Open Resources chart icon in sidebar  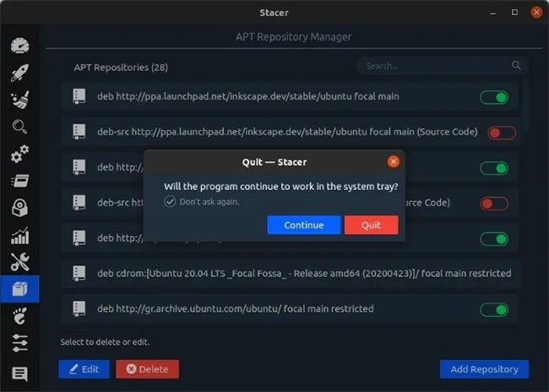point(20,235)
